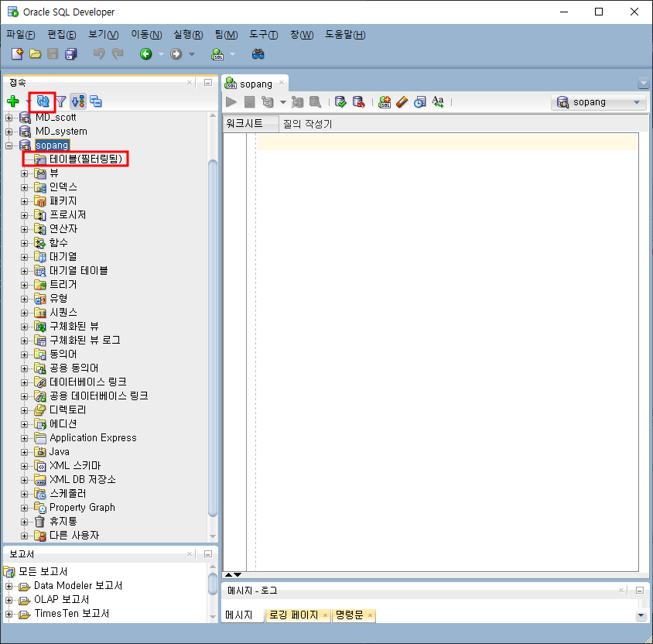Expand the 뷰 folder node

25,173
